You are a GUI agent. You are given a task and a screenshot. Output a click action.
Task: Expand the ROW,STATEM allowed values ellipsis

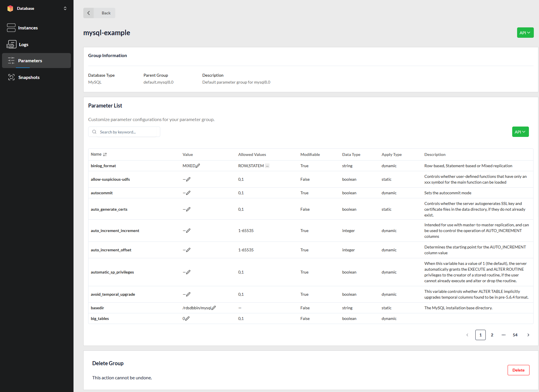(x=267, y=166)
